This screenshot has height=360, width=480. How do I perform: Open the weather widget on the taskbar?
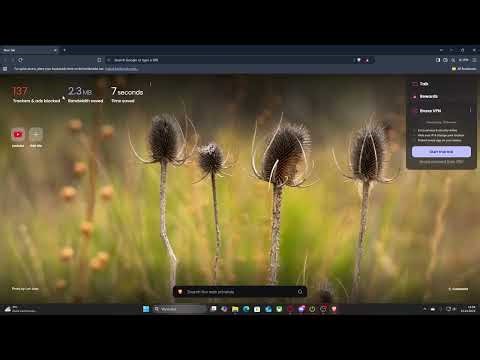pyautogui.click(x=20, y=309)
